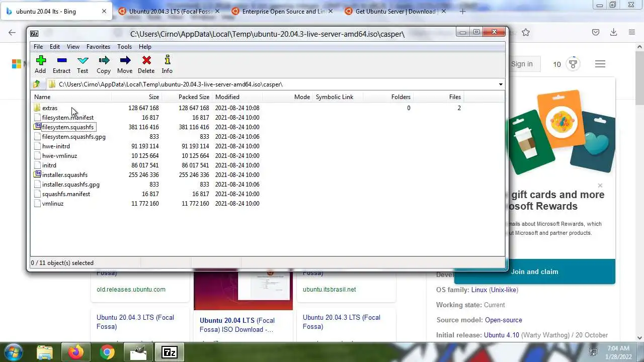Click the Join and claim button
Image resolution: width=644 pixels, height=362 pixels.
(534, 271)
